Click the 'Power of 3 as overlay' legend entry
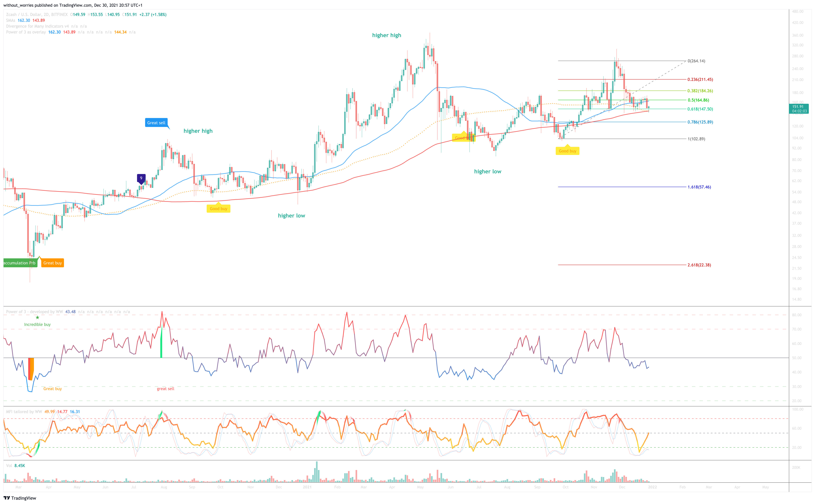Image resolution: width=815 pixels, height=504 pixels. pyautogui.click(x=26, y=32)
